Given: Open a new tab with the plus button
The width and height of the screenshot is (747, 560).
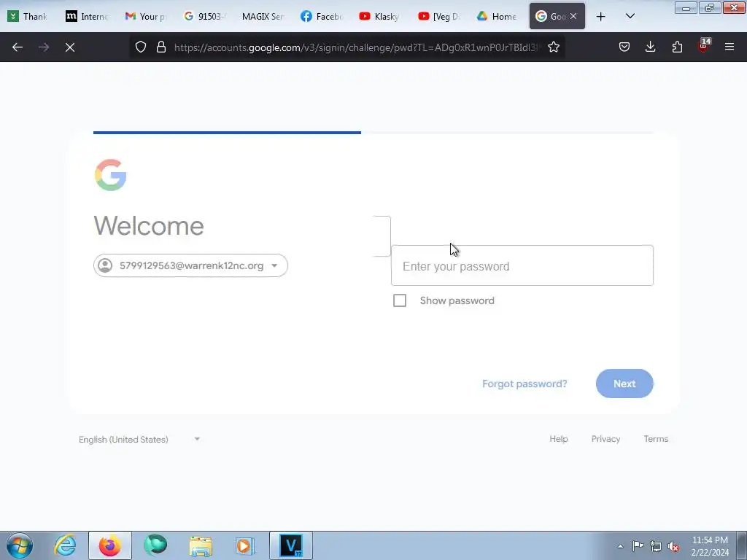Looking at the screenshot, I should point(601,17).
